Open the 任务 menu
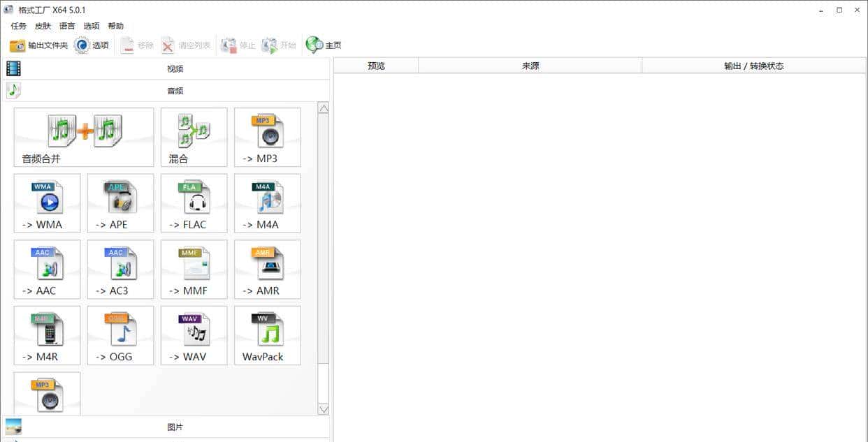 click(18, 26)
